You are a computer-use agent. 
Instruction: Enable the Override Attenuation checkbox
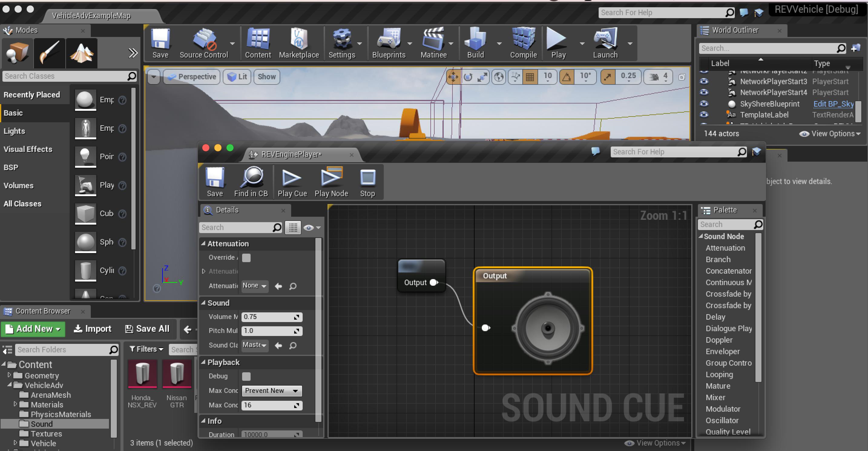pos(246,258)
